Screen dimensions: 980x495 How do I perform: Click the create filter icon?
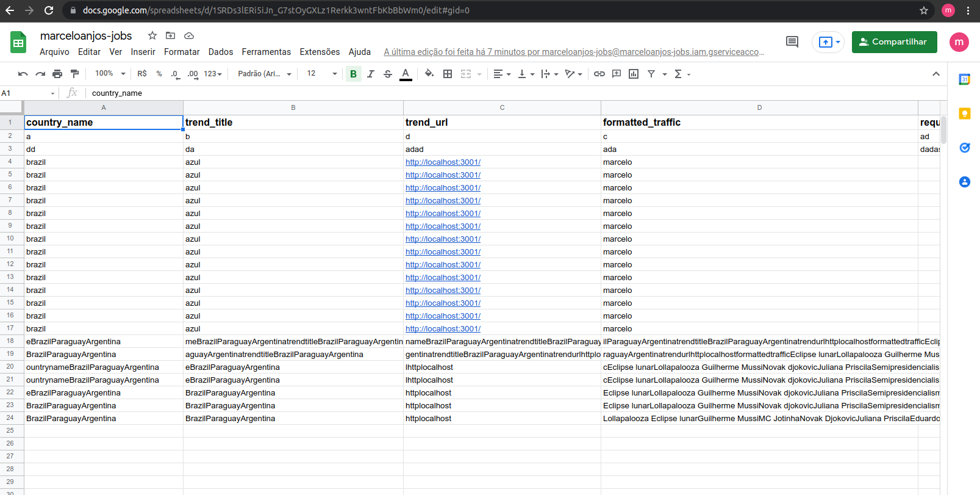tap(651, 74)
